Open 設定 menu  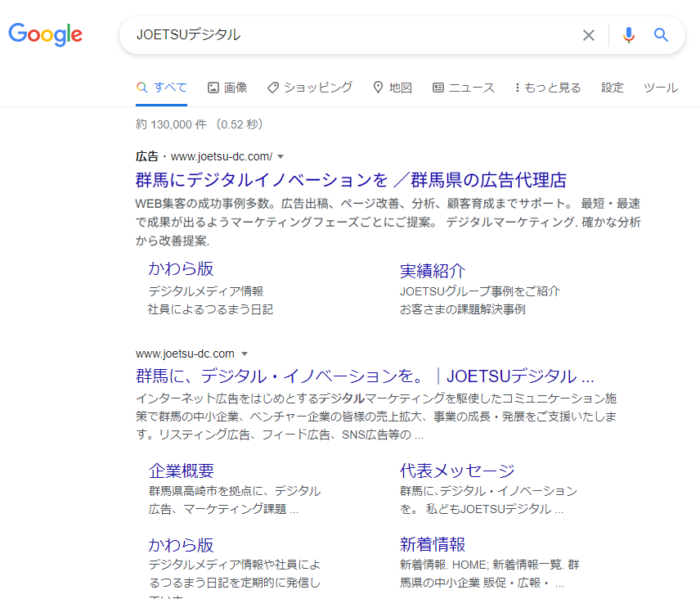coord(612,88)
